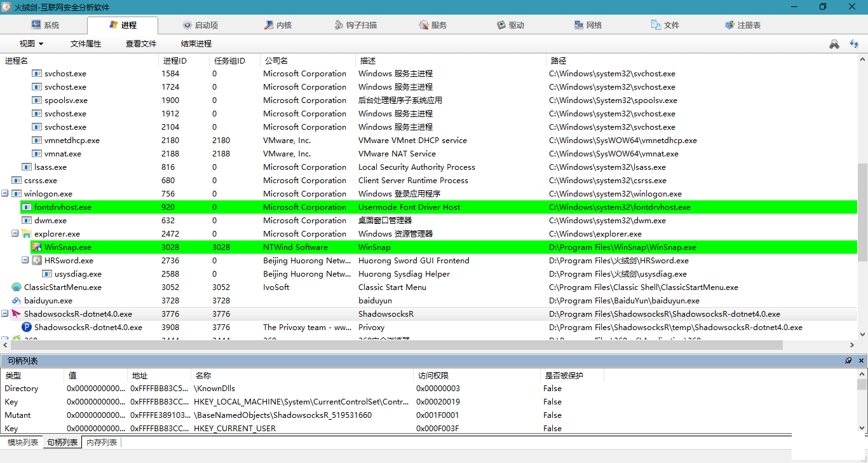Click the 文件属性 file properties button

pyautogui.click(x=86, y=44)
